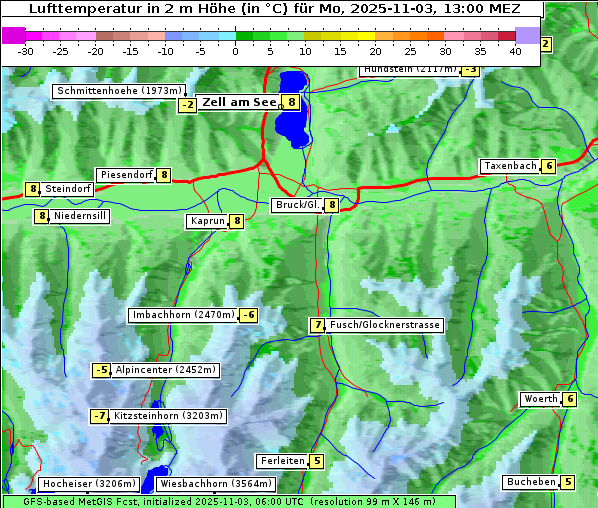The width and height of the screenshot is (598, 508).
Task: Click the Bucheben label
Action: [531, 482]
